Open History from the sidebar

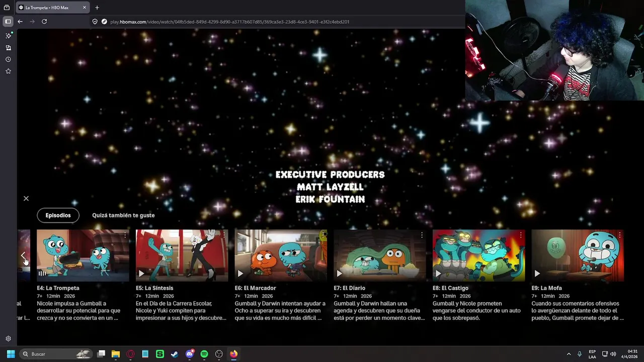pyautogui.click(x=8, y=59)
